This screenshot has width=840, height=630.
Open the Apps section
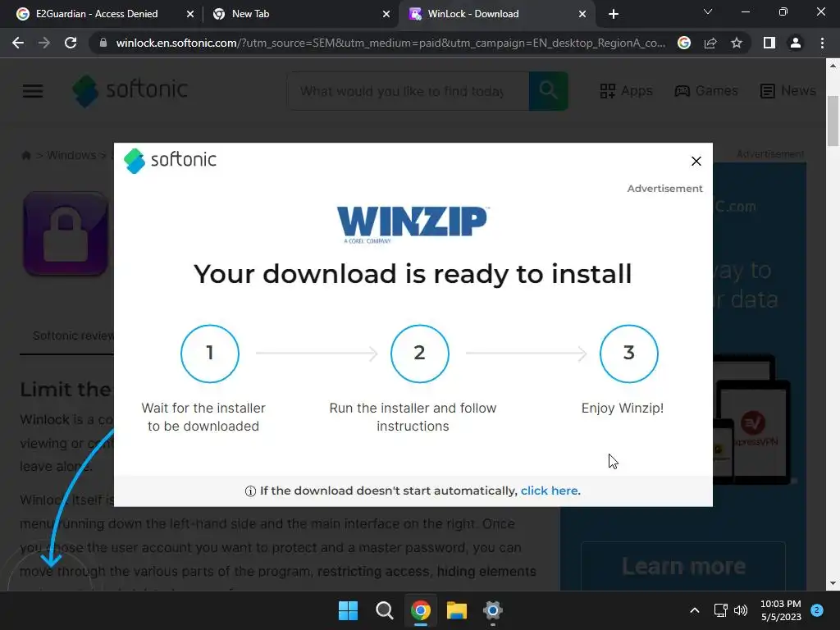click(626, 90)
